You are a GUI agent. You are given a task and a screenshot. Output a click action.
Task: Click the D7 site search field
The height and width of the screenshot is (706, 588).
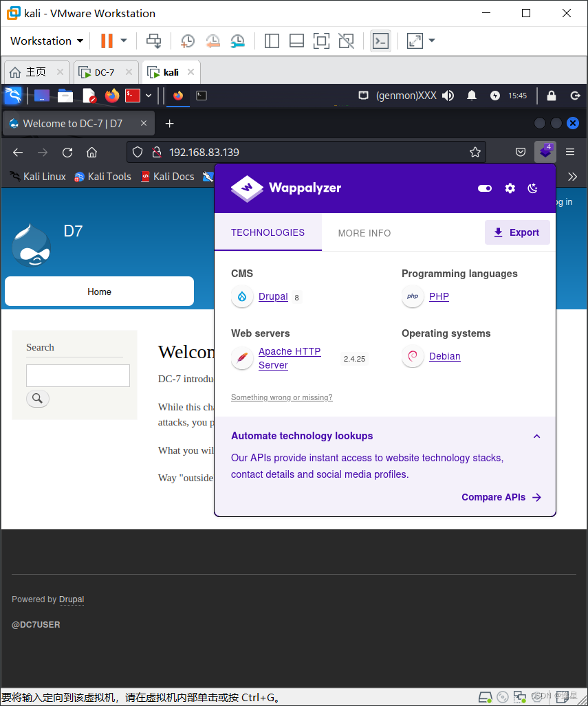(x=78, y=375)
